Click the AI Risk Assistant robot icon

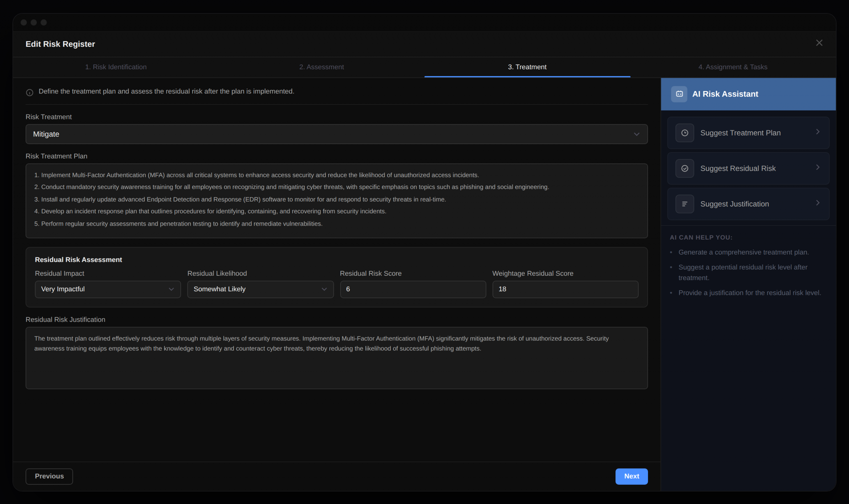(679, 94)
